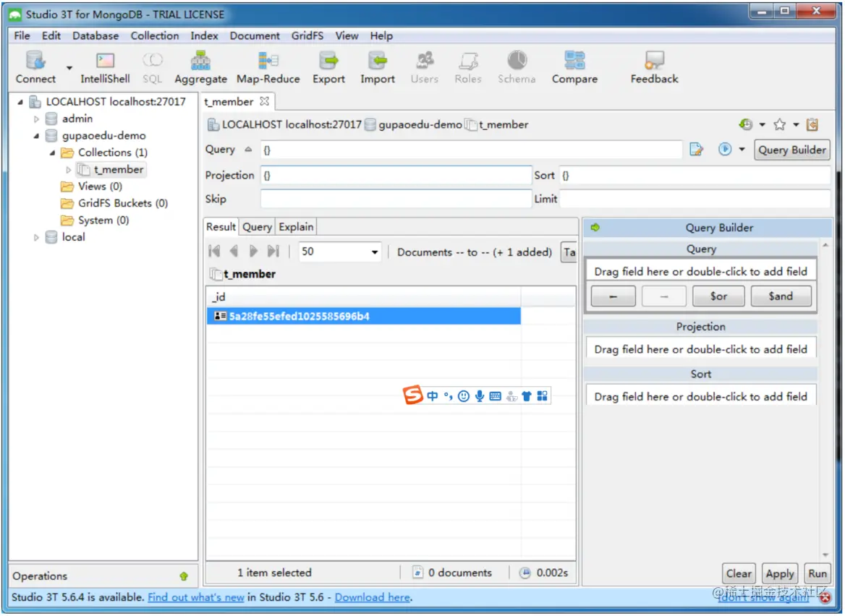Open the query history dropdown arrow

pyautogui.click(x=762, y=124)
